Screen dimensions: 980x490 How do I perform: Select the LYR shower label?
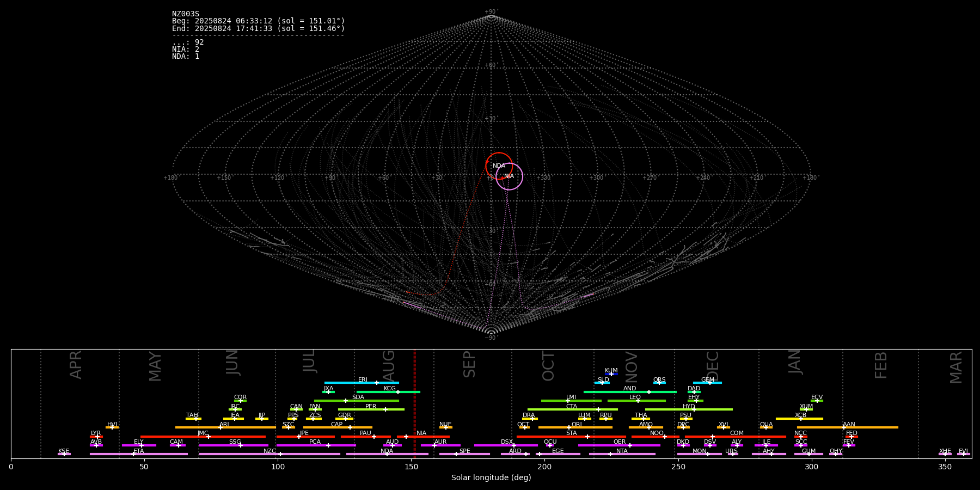click(x=96, y=433)
